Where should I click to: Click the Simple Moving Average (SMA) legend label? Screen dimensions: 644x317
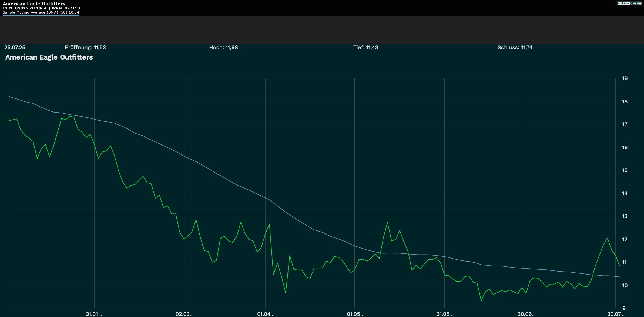coord(41,12)
